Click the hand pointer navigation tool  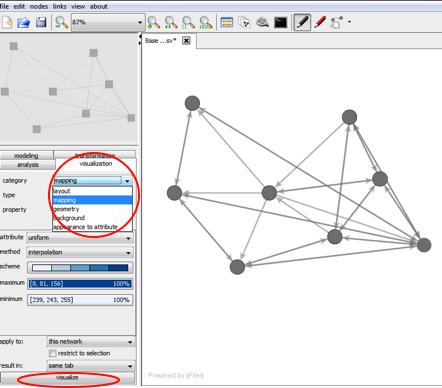336,22
